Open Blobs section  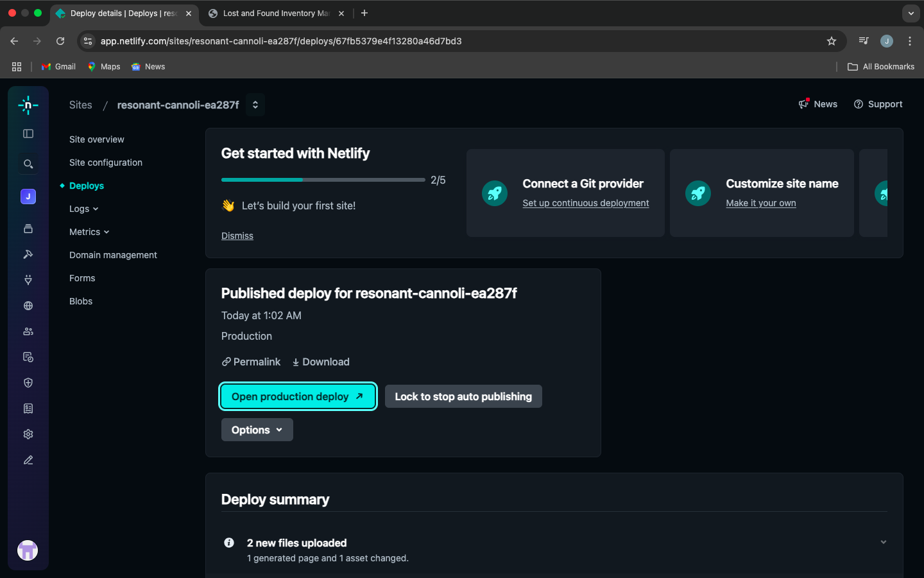(81, 301)
